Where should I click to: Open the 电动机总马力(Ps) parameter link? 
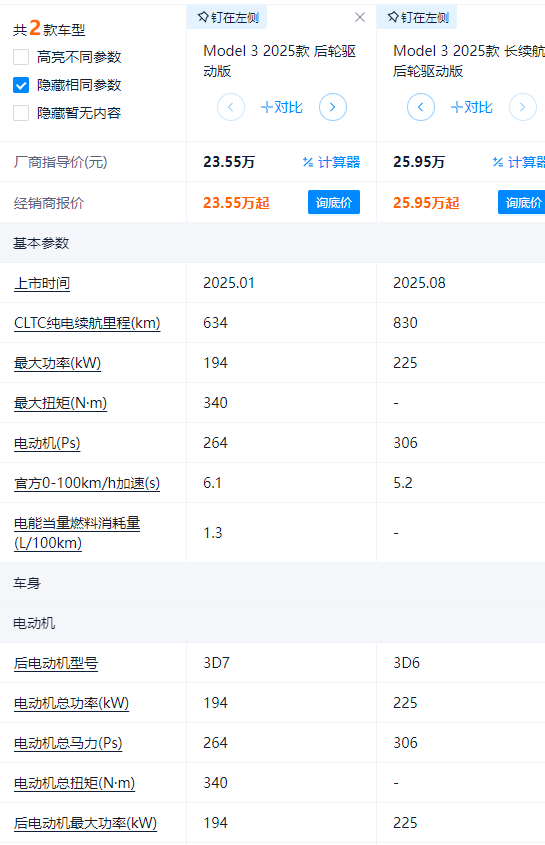[x=68, y=743]
